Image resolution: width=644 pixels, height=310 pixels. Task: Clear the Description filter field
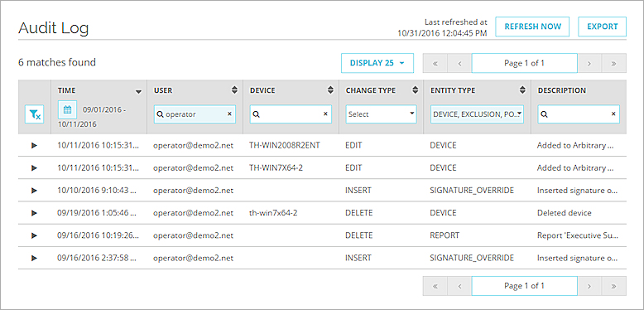(613, 114)
